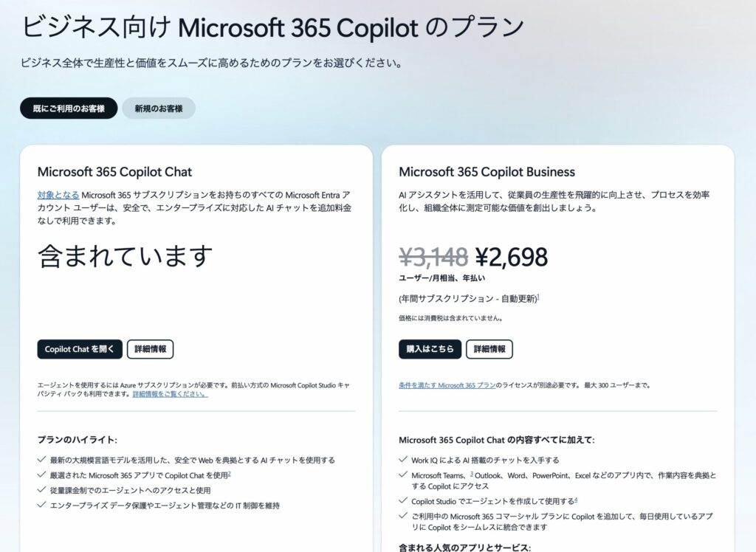Image resolution: width=756 pixels, height=552 pixels.
Task: Click 詳細情報 button in Copilot Business card
Action: pyautogui.click(x=489, y=349)
